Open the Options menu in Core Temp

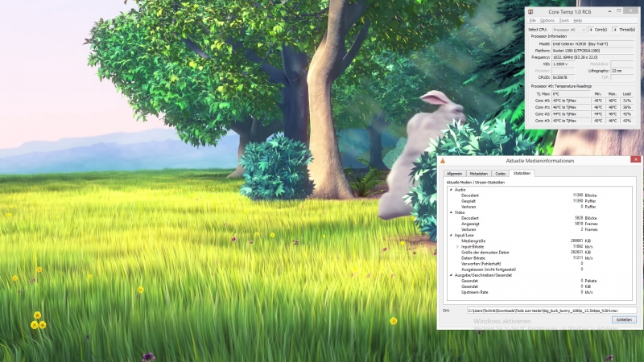(547, 21)
